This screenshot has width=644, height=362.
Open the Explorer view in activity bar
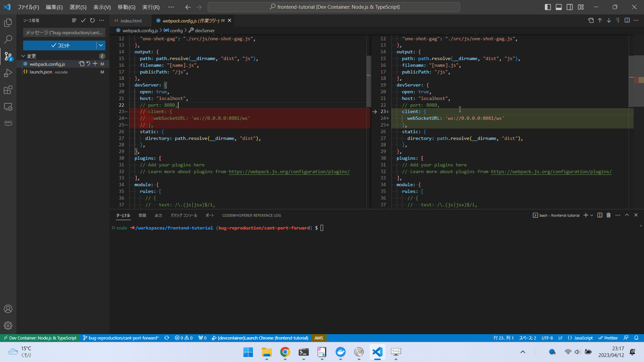[8, 22]
